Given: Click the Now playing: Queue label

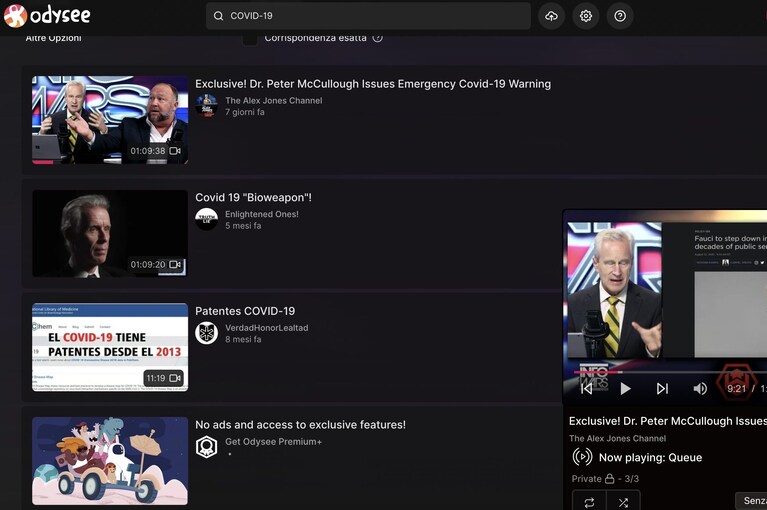Looking at the screenshot, I should click(x=651, y=458).
